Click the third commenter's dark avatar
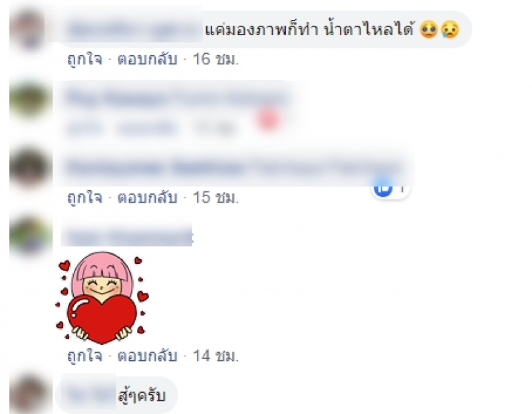 [29, 167]
